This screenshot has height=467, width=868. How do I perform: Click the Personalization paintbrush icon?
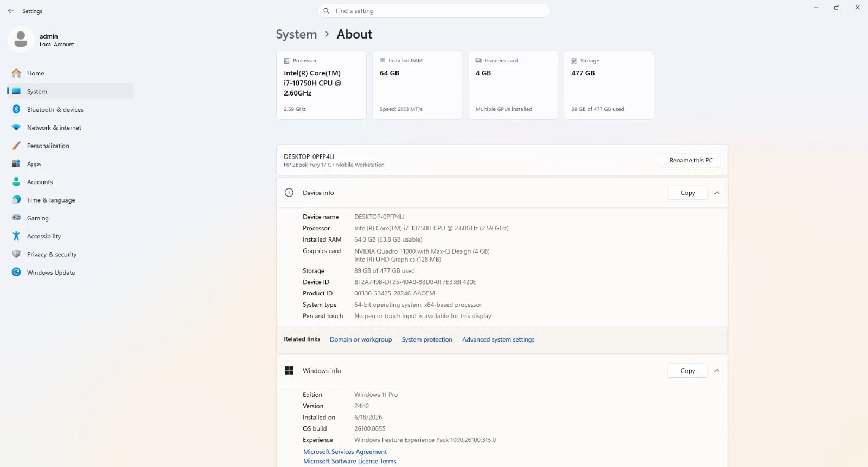tap(16, 146)
